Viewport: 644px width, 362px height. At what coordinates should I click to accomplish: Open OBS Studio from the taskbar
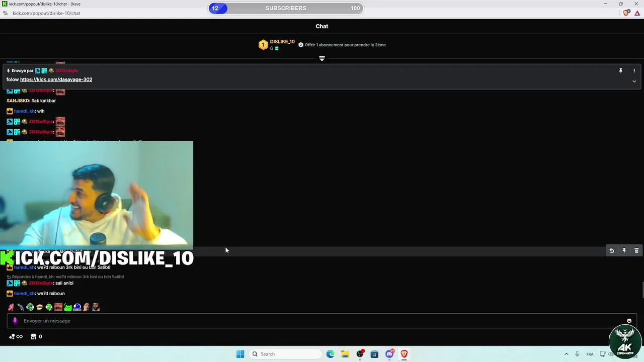click(x=360, y=354)
